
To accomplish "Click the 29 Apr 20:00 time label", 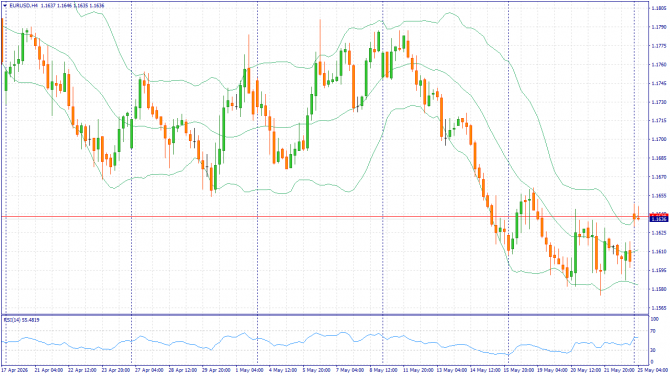I will point(217,370).
